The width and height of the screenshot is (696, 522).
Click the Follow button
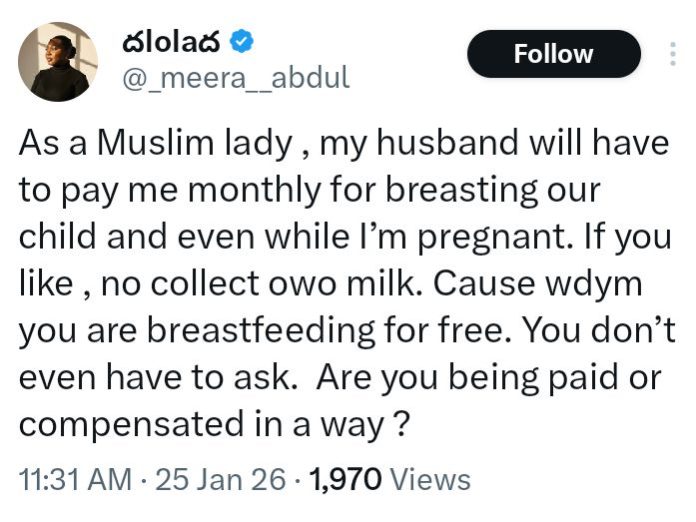coord(553,54)
